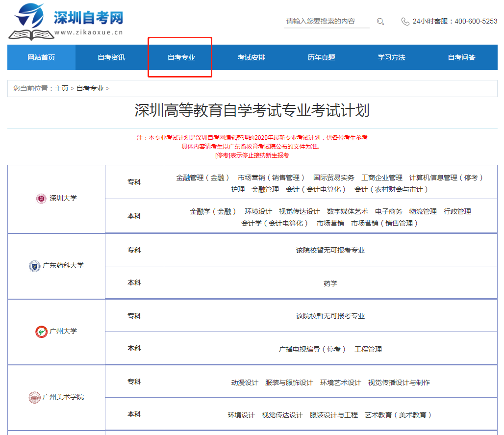Click the 深圳大学 emblem icon
Screen dimensions: 504x435
click(x=41, y=198)
